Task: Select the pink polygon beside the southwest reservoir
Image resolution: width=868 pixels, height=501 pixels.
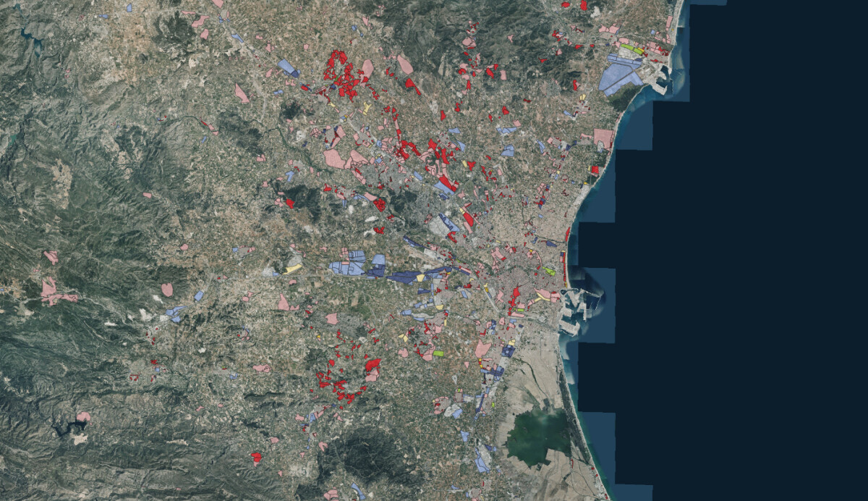Action: point(84,418)
